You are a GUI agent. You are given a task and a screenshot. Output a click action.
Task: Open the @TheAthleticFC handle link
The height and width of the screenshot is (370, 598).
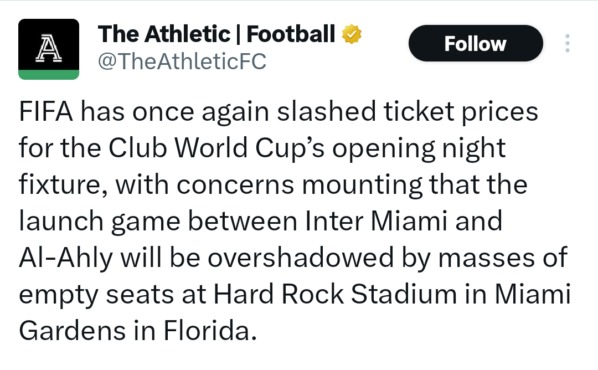pos(182,61)
